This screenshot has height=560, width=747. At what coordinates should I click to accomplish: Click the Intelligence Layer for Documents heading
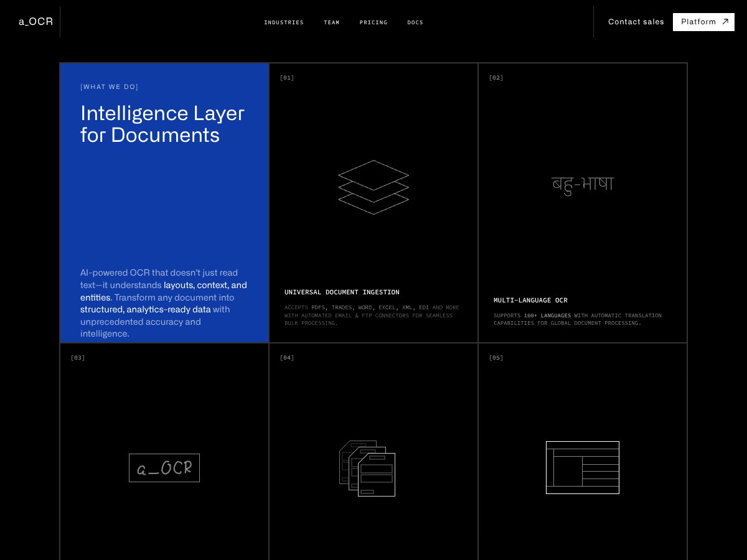(x=162, y=124)
